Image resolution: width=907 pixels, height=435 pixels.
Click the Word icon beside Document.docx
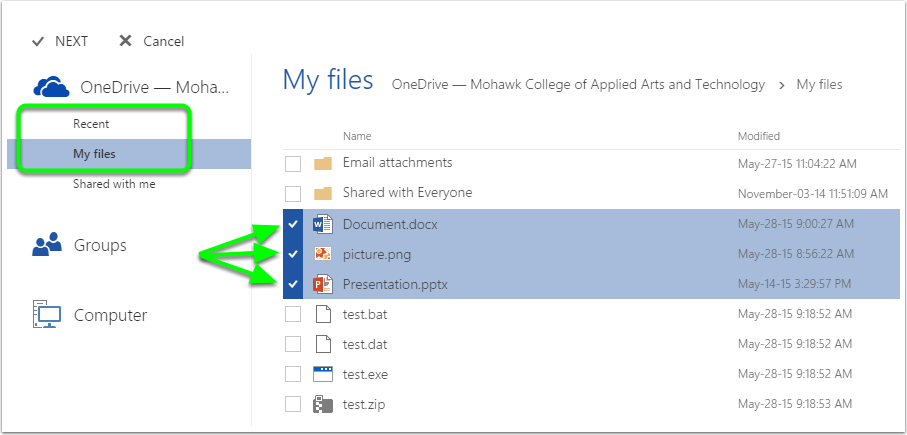coord(323,225)
